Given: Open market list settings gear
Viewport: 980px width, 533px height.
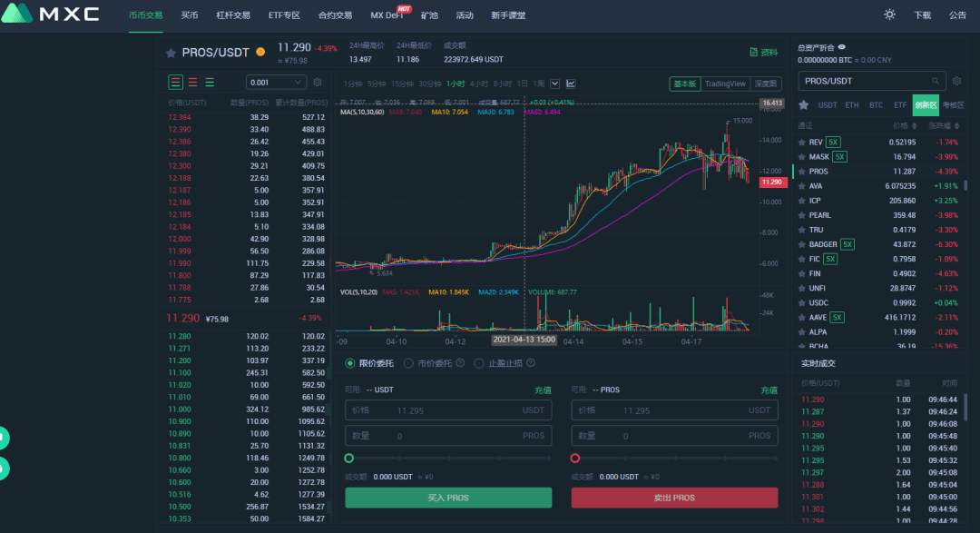Looking at the screenshot, I should (x=957, y=82).
